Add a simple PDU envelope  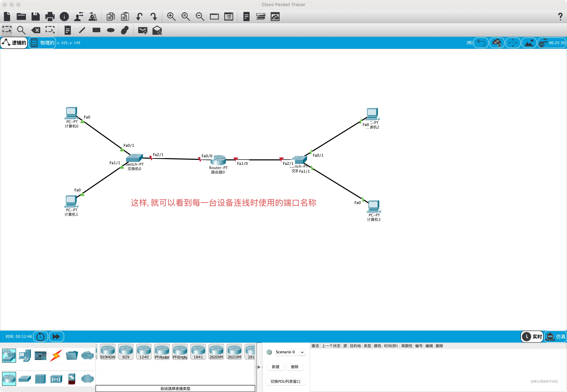coord(143,30)
